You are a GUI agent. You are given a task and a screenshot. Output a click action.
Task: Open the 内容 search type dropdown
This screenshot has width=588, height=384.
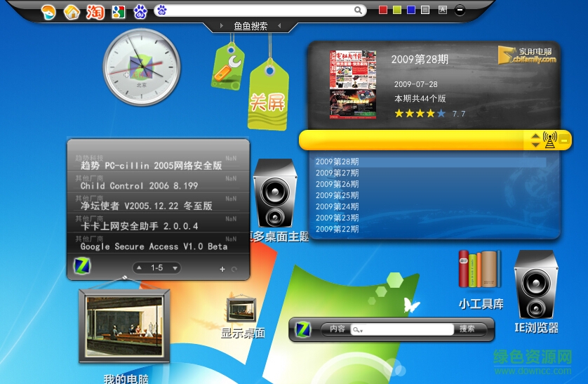(x=337, y=329)
